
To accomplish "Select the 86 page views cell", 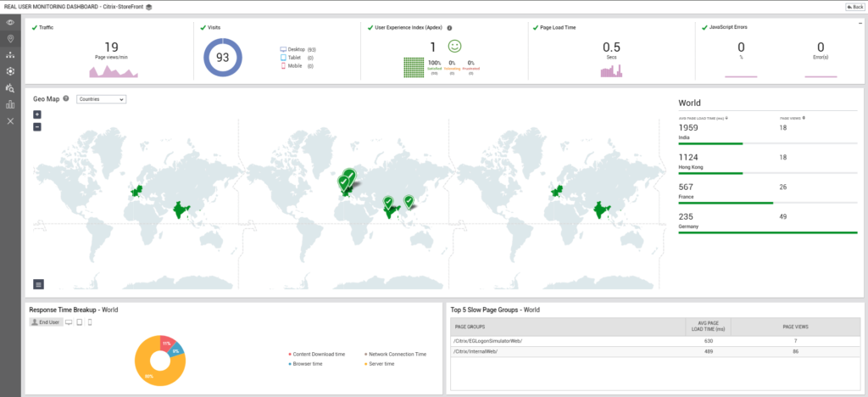I will (x=795, y=351).
